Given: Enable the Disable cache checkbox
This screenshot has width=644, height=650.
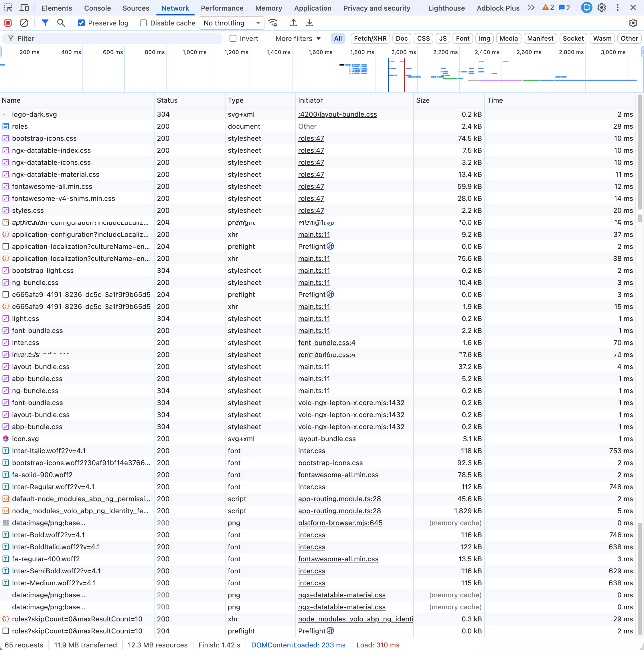Looking at the screenshot, I should point(143,23).
